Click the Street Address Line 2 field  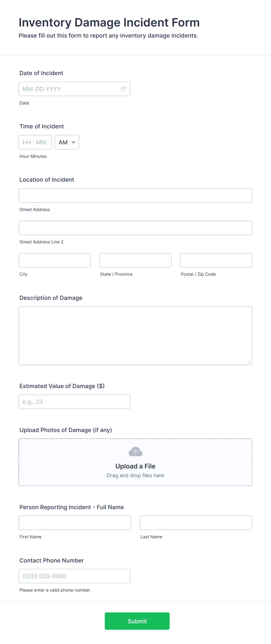[x=135, y=228]
